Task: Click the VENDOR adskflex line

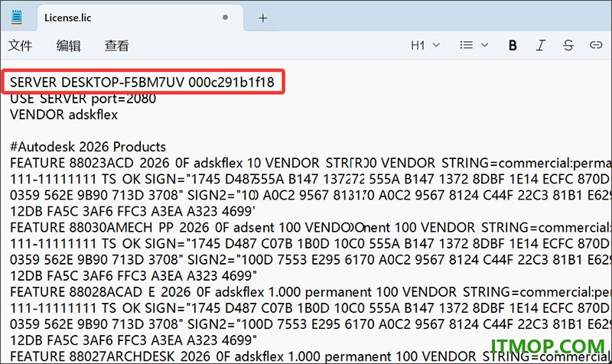Action: (63, 115)
